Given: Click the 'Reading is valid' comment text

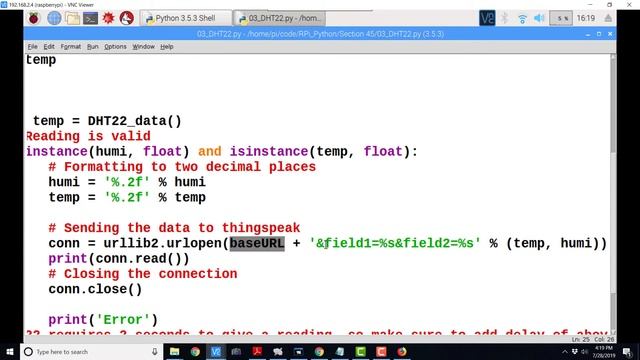Looking at the screenshot, I should pos(88,136).
